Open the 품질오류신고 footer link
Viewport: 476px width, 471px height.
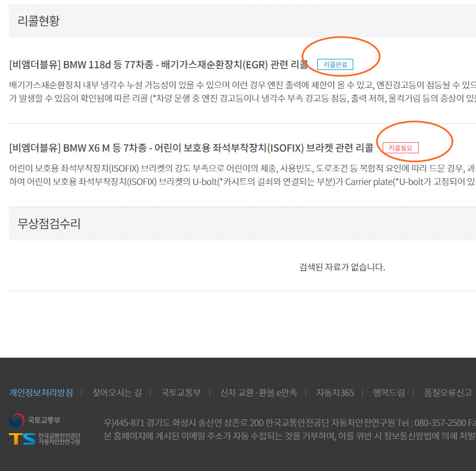click(x=448, y=393)
